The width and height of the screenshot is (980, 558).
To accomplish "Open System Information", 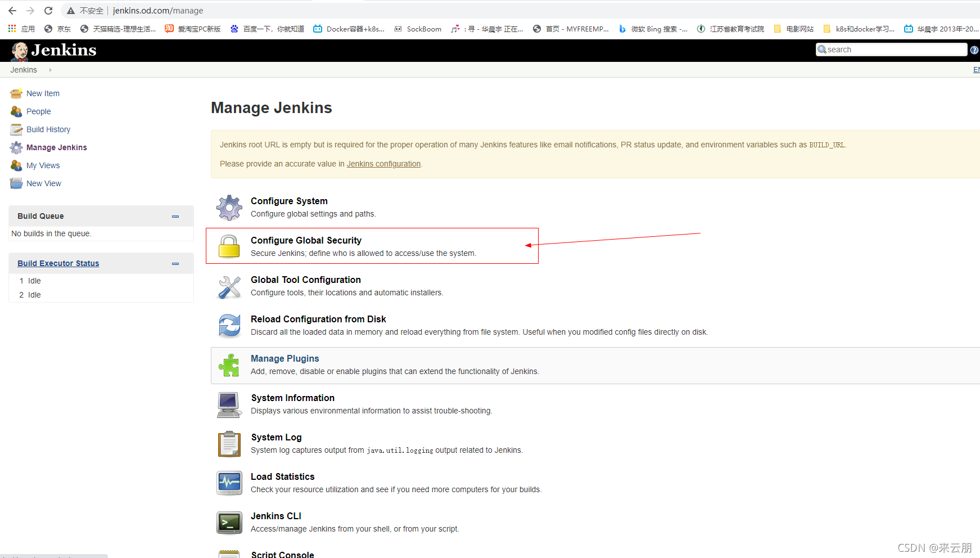I will (x=292, y=398).
